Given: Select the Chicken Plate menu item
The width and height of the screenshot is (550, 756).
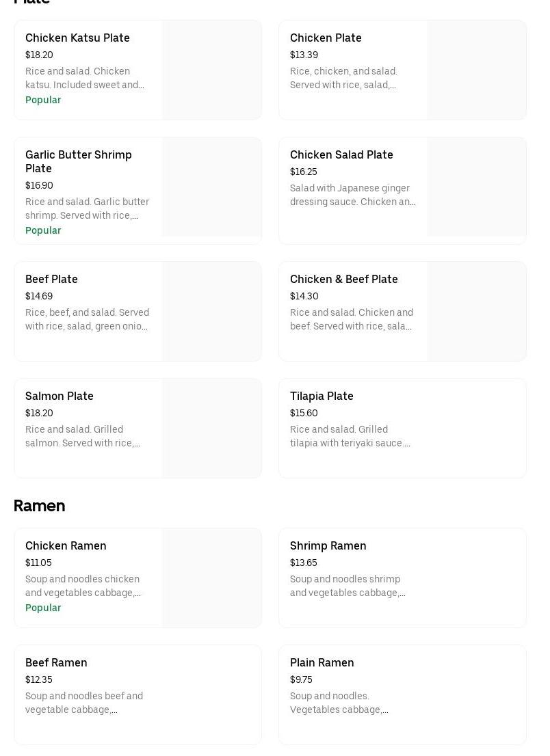Looking at the screenshot, I should tap(326, 38).
